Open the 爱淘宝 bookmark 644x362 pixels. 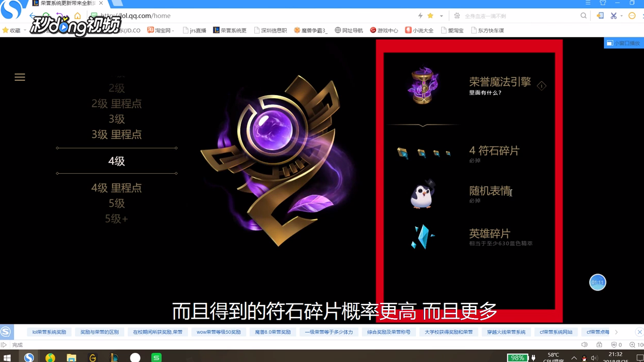[x=452, y=30]
